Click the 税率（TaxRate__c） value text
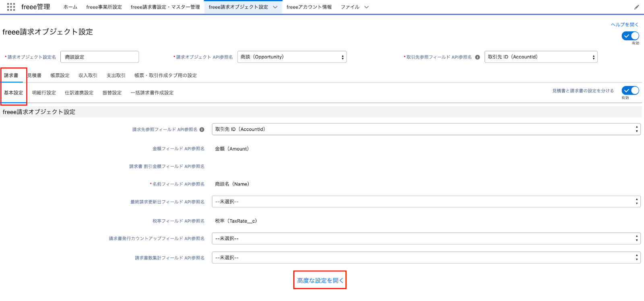Viewport: 644px width, 301px height. point(236,221)
